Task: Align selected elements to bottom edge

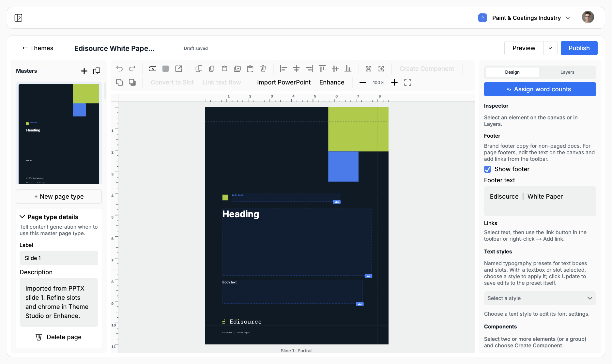Action: coord(348,68)
